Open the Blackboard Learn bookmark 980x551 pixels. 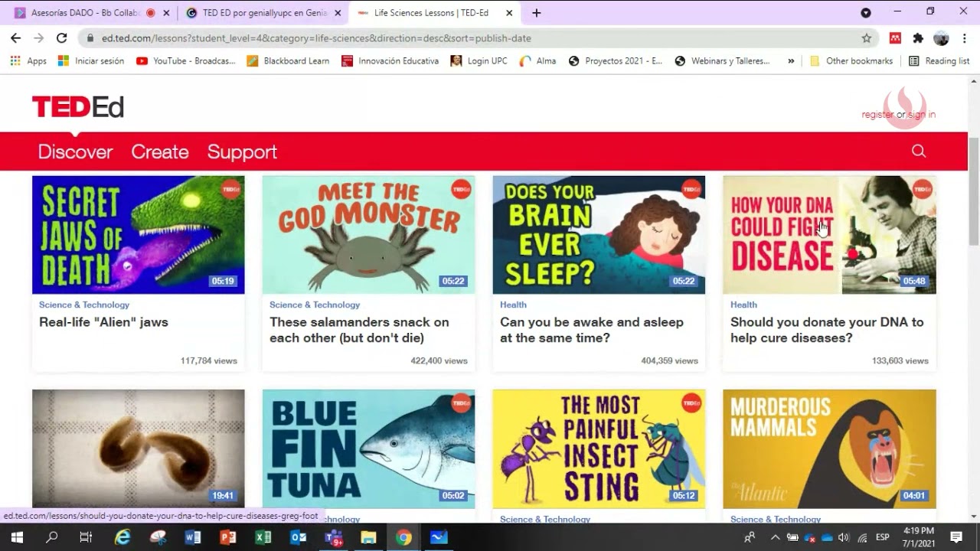click(x=288, y=61)
